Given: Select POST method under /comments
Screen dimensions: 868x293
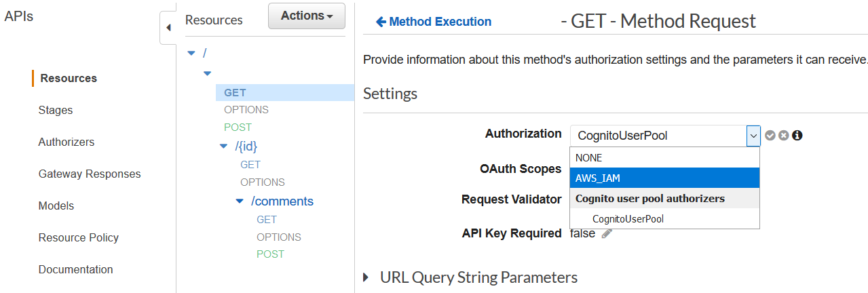Looking at the screenshot, I should click(270, 254).
